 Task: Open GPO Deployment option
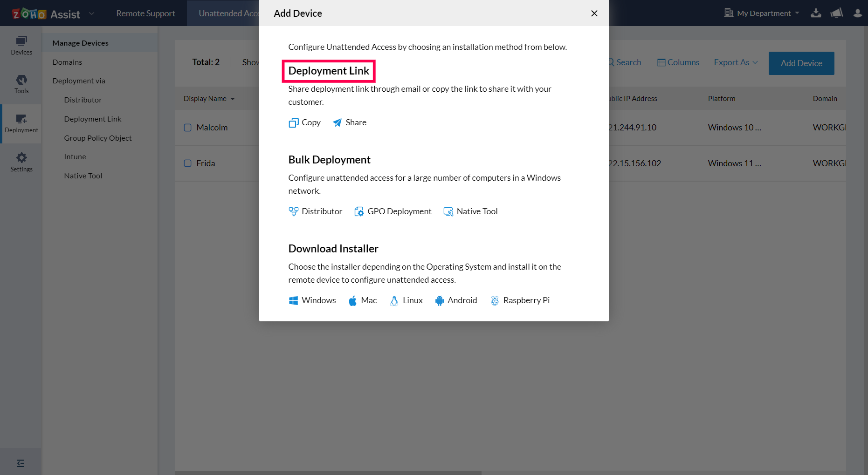tap(393, 211)
